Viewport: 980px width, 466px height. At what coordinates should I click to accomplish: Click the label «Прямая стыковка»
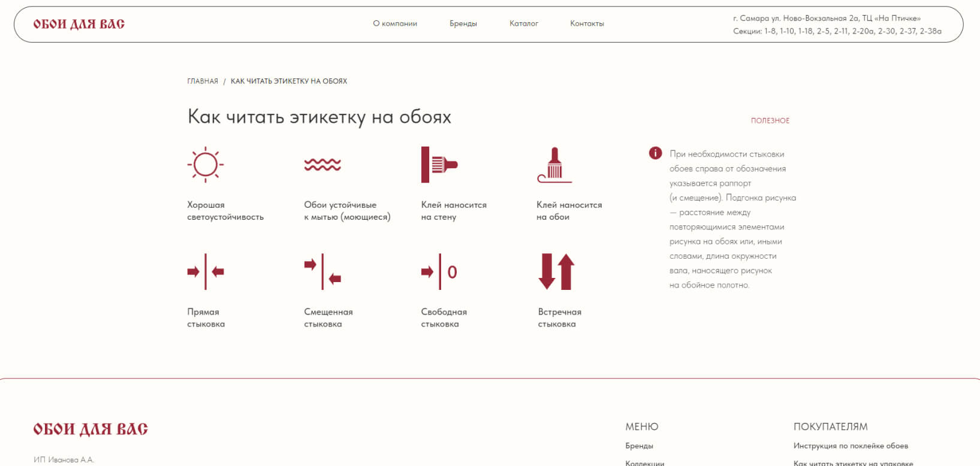tap(206, 318)
